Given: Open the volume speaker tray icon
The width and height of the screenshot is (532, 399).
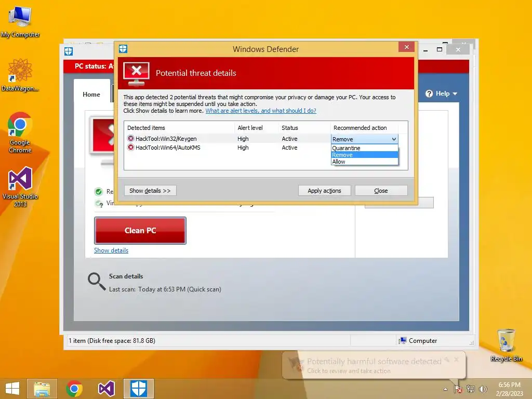Looking at the screenshot, I should (483, 389).
